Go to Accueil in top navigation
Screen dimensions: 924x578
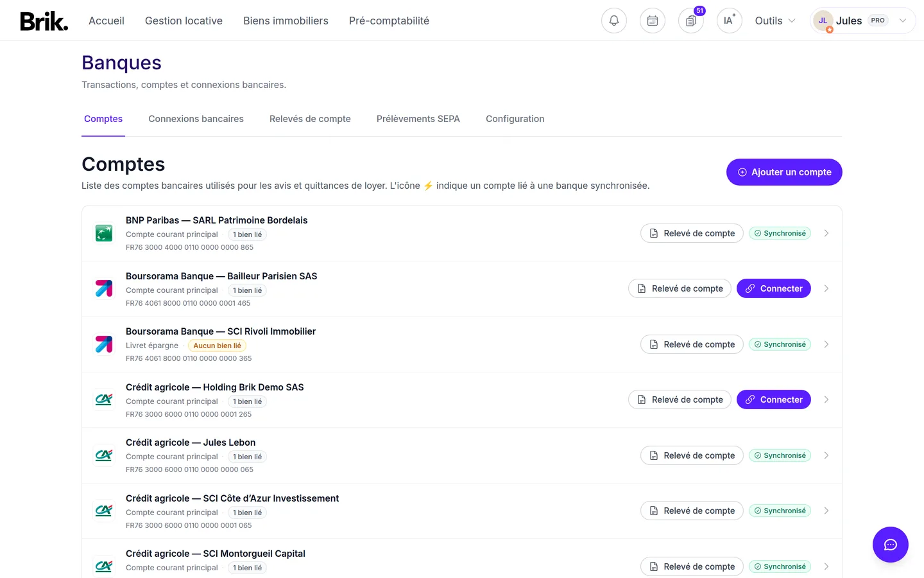point(107,21)
